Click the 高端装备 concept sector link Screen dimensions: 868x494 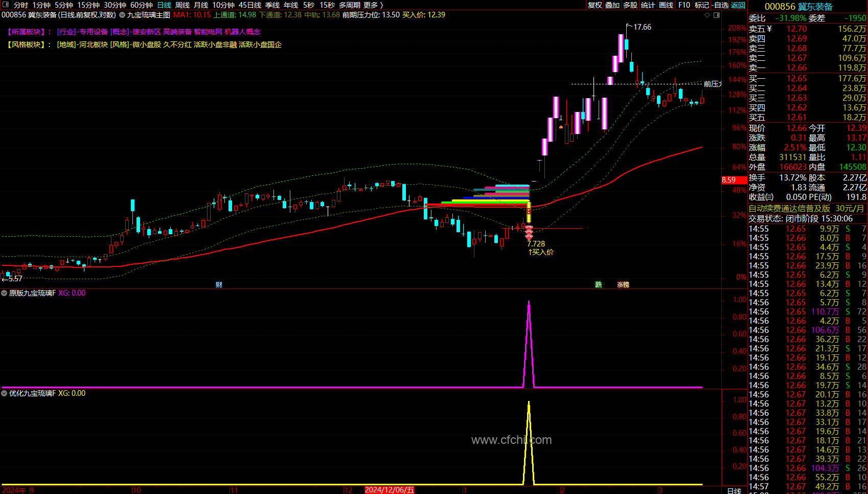(x=177, y=32)
